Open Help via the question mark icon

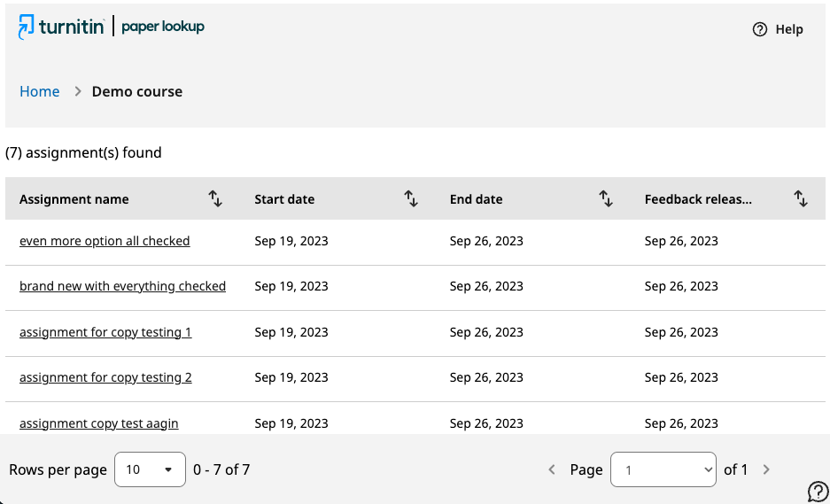coord(760,29)
